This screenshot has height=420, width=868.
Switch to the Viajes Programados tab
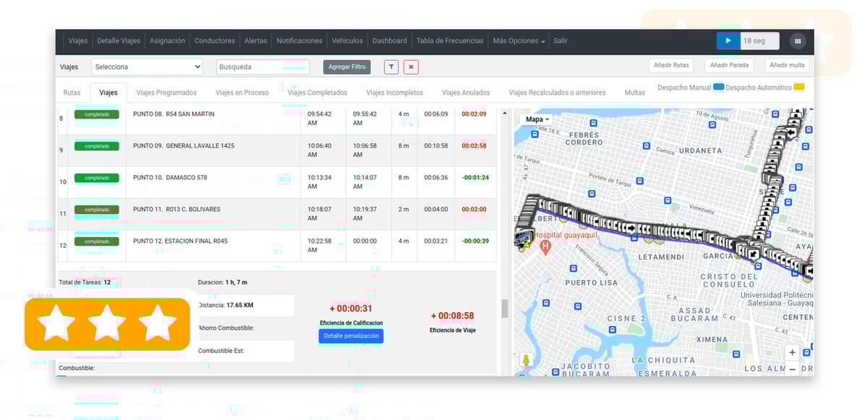coord(166,93)
